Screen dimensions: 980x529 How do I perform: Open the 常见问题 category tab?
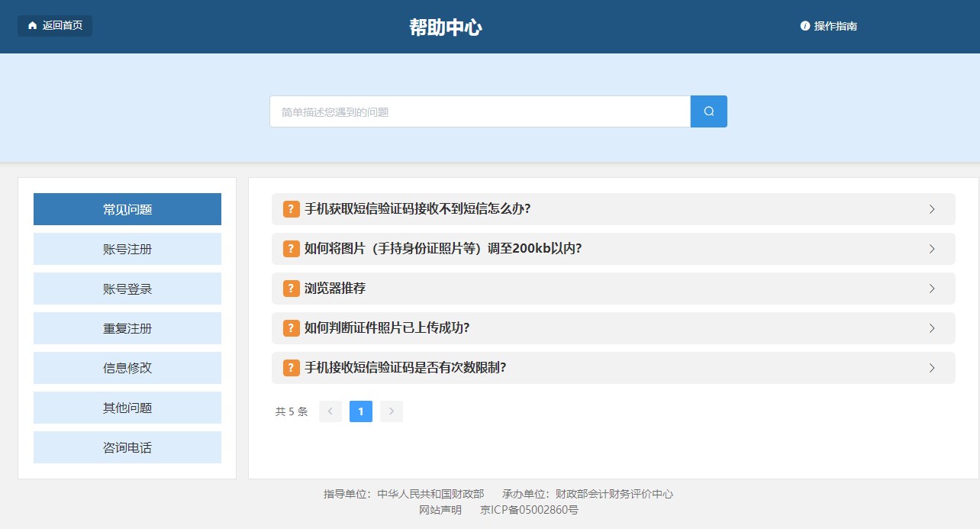coord(127,209)
